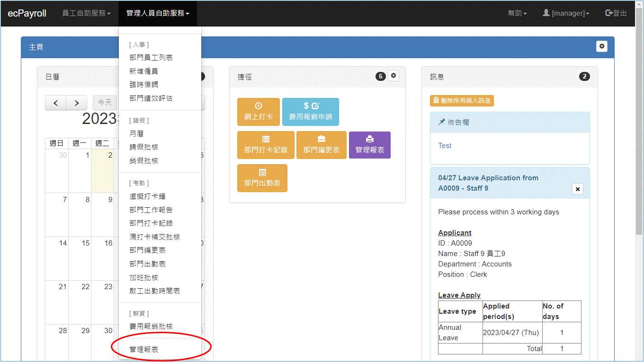This screenshot has width=644, height=362.
Task: Select calendar day 14
Action: pyautogui.click(x=57, y=258)
